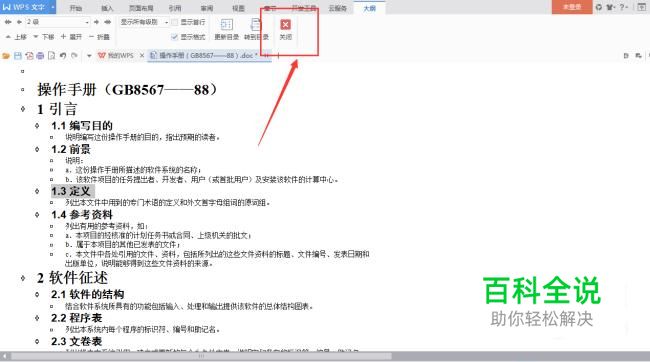The width and height of the screenshot is (650, 362).
Task: Print document with the printer icon
Action: click(x=40, y=56)
